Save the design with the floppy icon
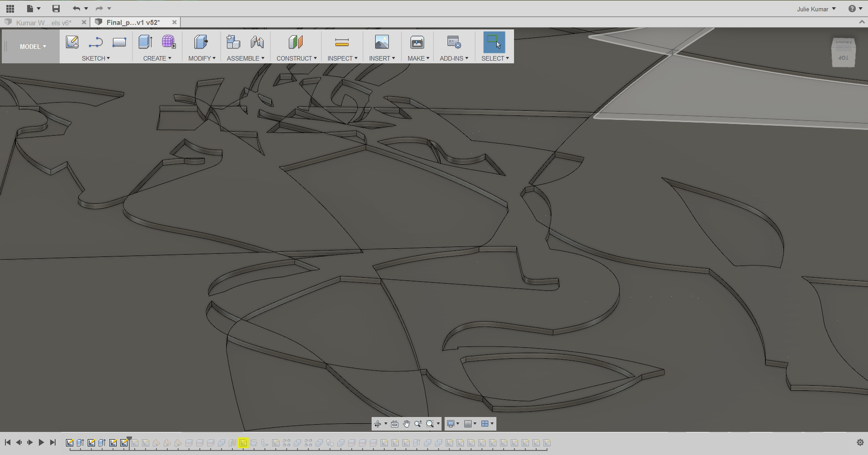This screenshot has height=455, width=868. point(56,9)
